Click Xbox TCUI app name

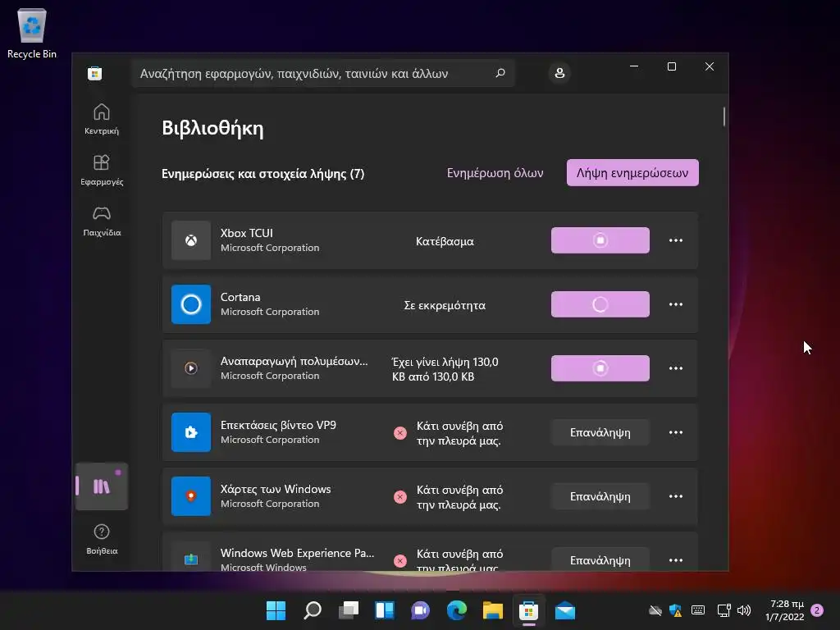(x=247, y=233)
